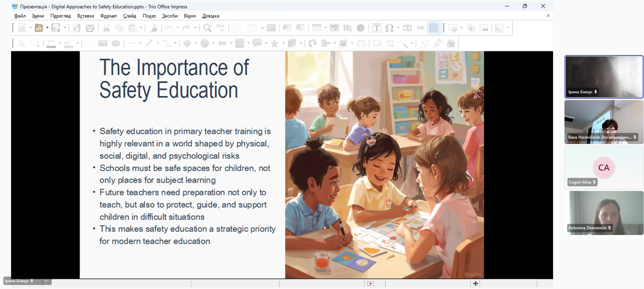Open the Слайд menu

tap(130, 16)
